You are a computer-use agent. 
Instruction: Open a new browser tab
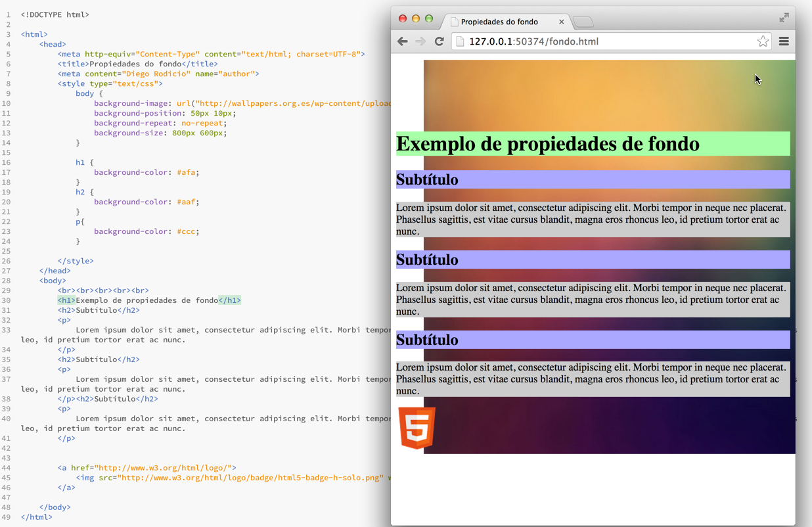(583, 22)
